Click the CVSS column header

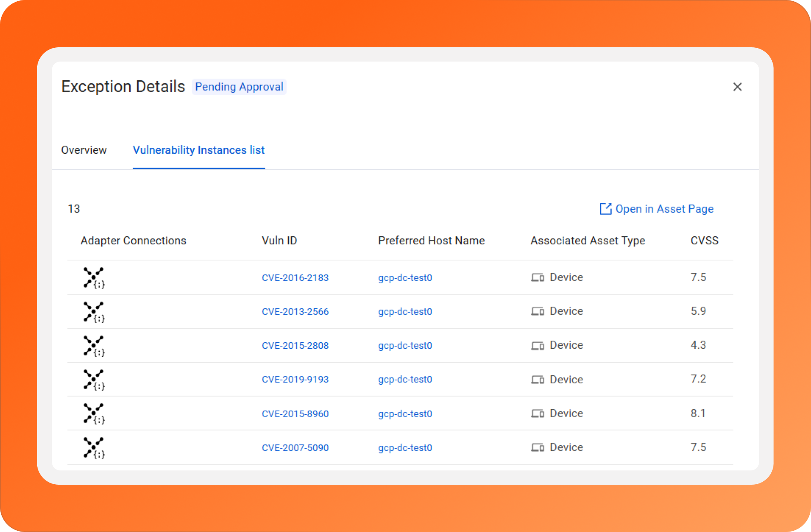[x=704, y=241]
